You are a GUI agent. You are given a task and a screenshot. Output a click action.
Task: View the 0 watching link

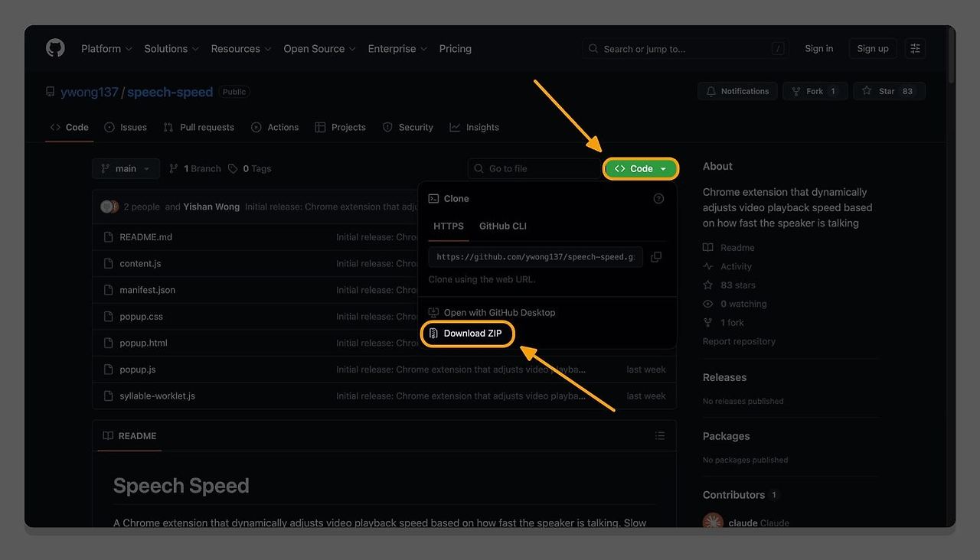[735, 304]
